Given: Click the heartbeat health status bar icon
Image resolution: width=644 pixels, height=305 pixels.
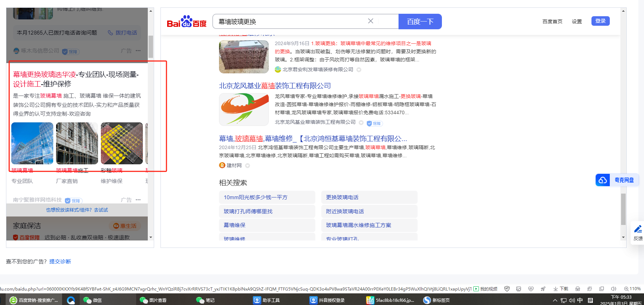Looking at the screenshot, I should [x=531, y=289].
